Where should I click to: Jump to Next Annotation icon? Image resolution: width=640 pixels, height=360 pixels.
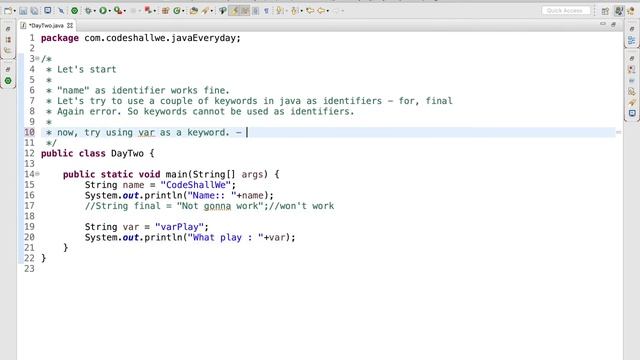pos(280,11)
